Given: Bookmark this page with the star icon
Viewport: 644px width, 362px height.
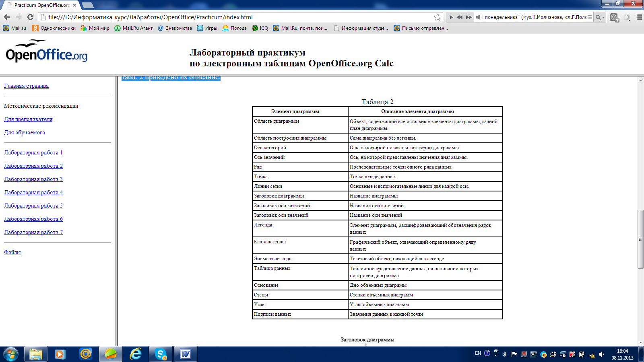Looking at the screenshot, I should [x=438, y=17].
